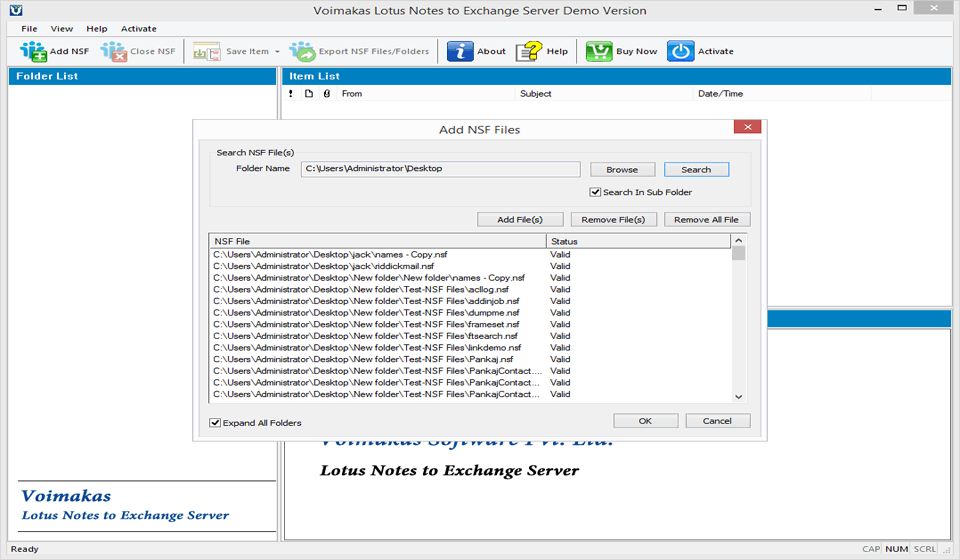Toggle Search In Sub Folder checkbox
Image resolution: width=960 pixels, height=560 pixels.
(595, 192)
